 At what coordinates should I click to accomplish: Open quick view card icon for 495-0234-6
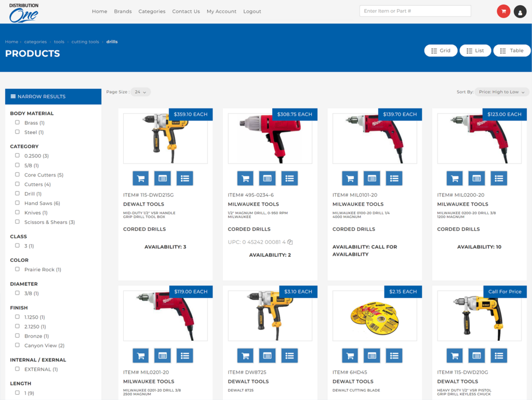(x=268, y=178)
